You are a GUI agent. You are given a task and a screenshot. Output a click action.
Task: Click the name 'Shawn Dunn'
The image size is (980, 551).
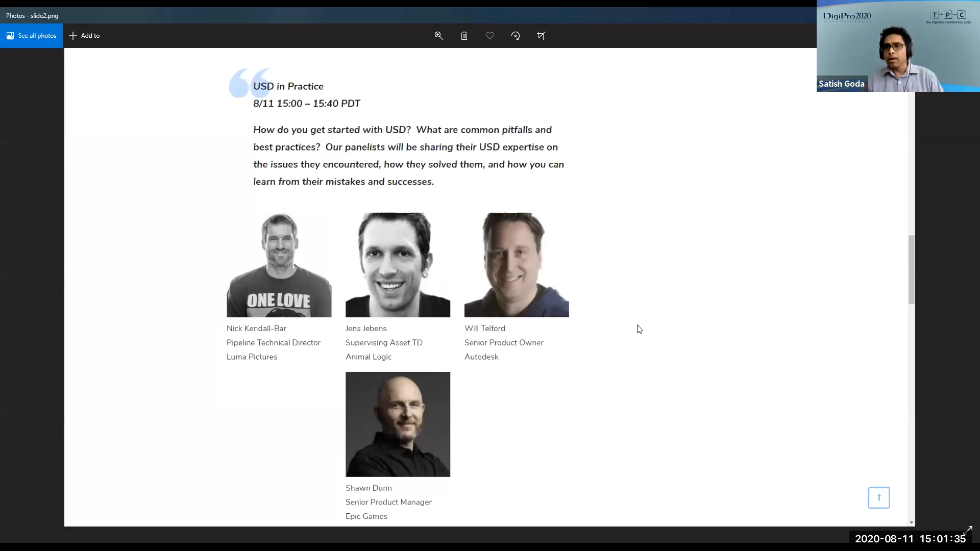coord(369,488)
